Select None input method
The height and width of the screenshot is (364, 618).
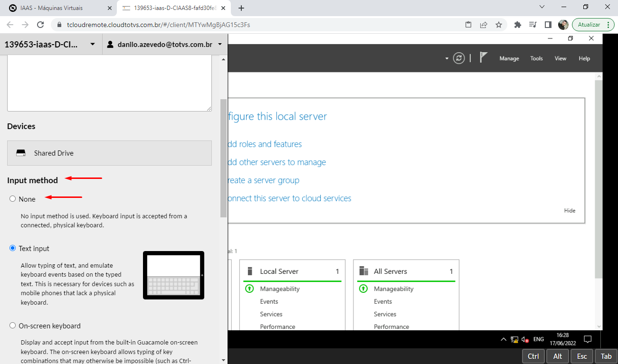pyautogui.click(x=13, y=199)
